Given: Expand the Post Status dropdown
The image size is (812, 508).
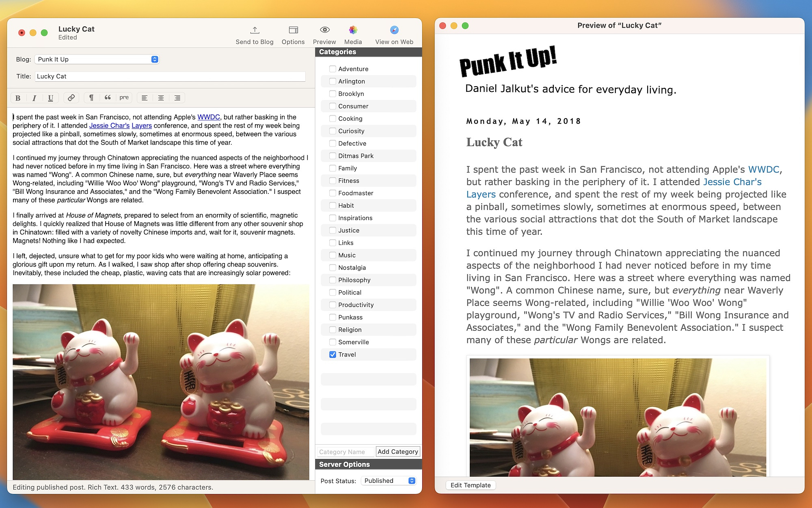Looking at the screenshot, I should pyautogui.click(x=388, y=480).
